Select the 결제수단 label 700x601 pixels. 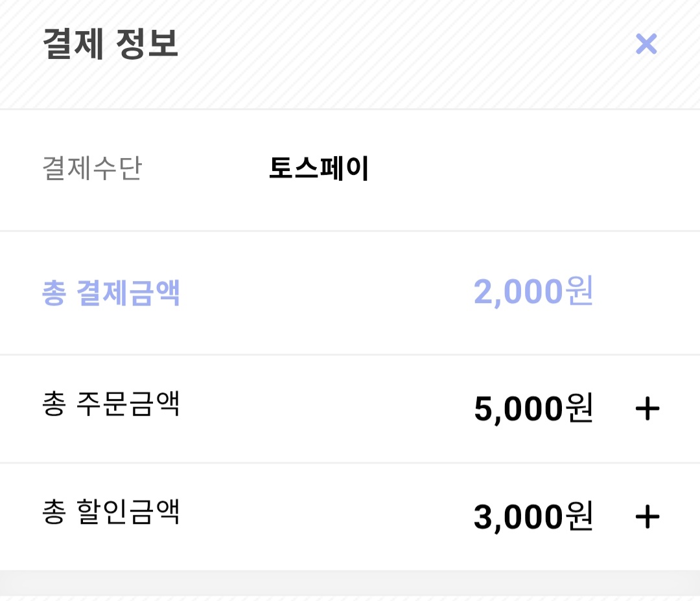point(91,168)
